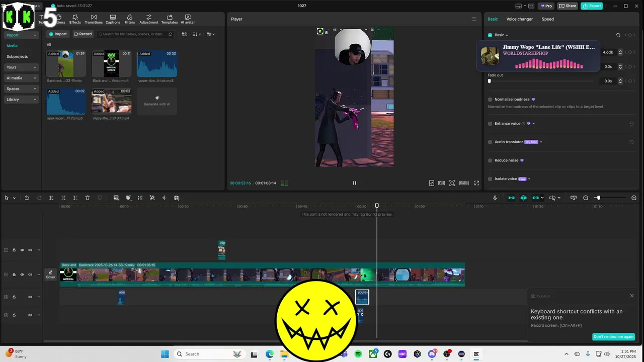Screen dimensions: 644x362
Task: Undo the last timeline action
Action: [x=27, y=198]
